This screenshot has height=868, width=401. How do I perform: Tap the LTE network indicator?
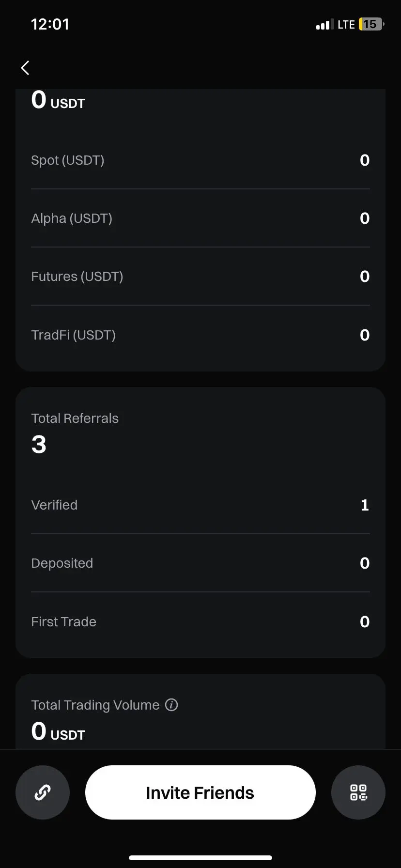(346, 25)
